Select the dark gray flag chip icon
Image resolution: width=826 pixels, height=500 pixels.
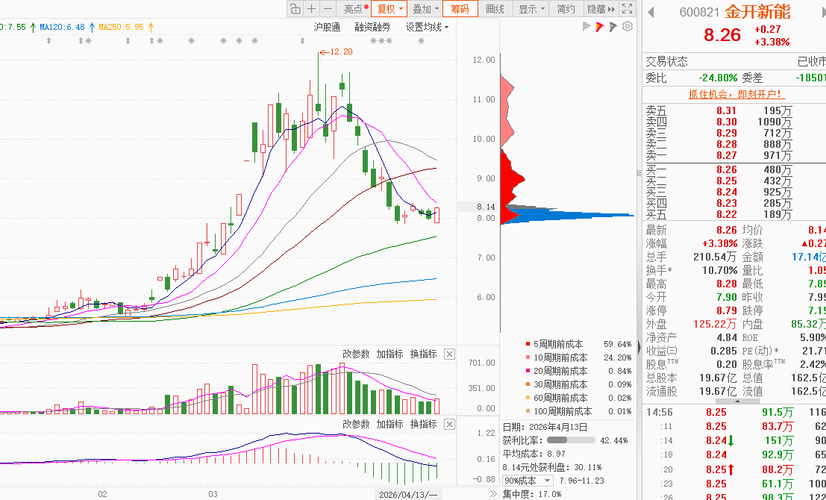[x=613, y=26]
